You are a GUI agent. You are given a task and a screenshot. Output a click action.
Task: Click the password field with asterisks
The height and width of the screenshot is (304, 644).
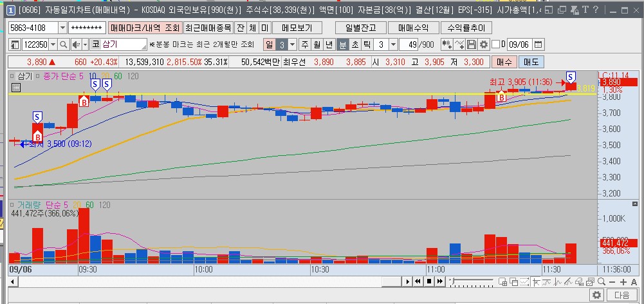pos(87,28)
